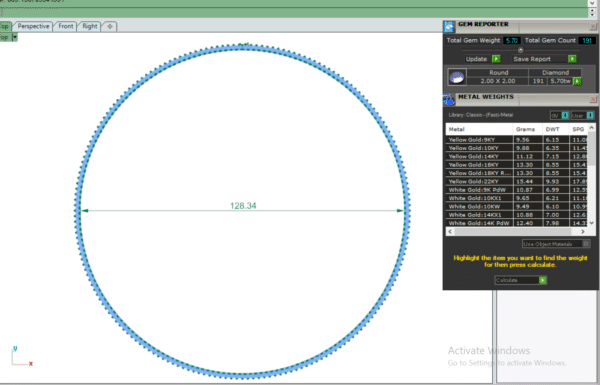
Task: Switch to the Front viewport tab
Action: [x=65, y=26]
